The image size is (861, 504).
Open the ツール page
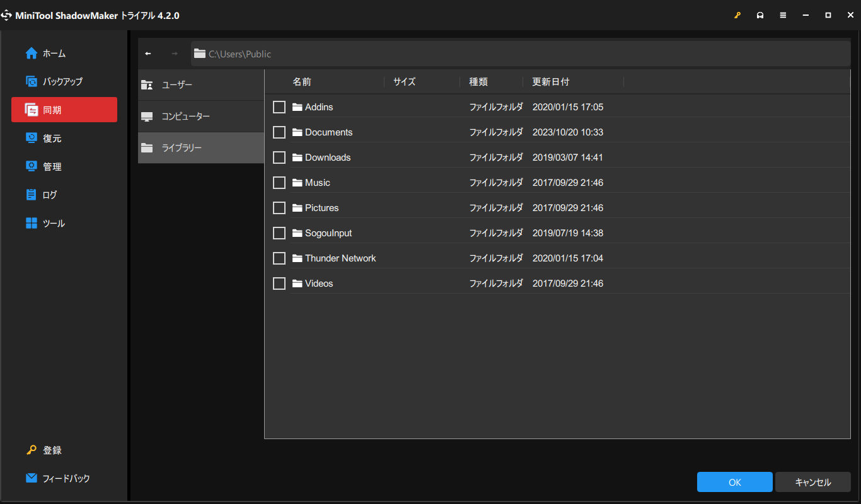64,223
